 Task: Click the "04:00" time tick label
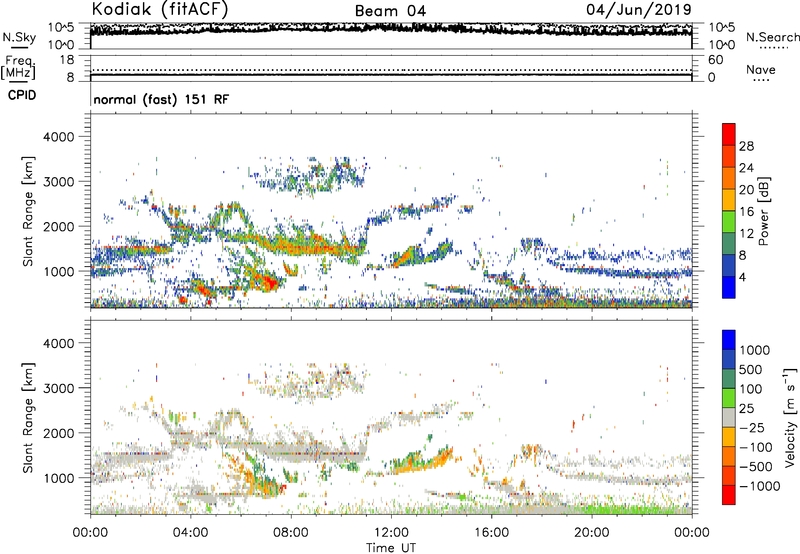click(190, 533)
